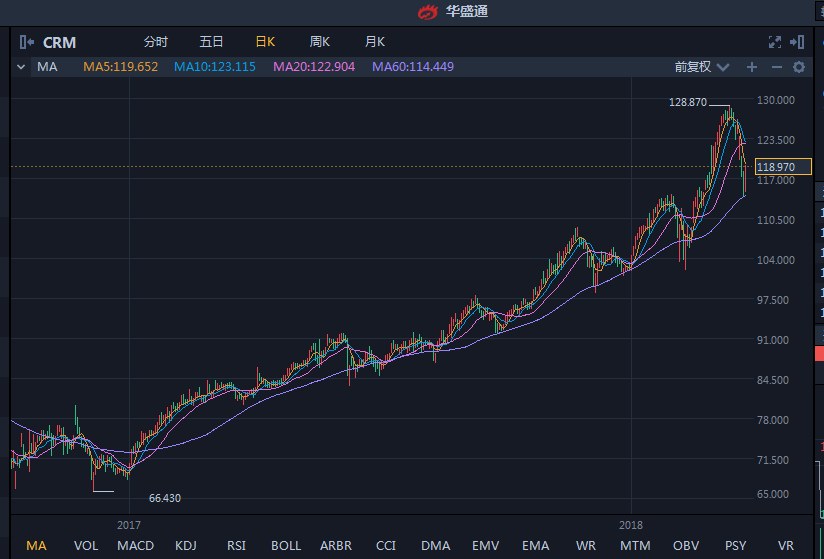Switch to 五日 five-day view
This screenshot has width=824, height=559.
[x=211, y=42]
